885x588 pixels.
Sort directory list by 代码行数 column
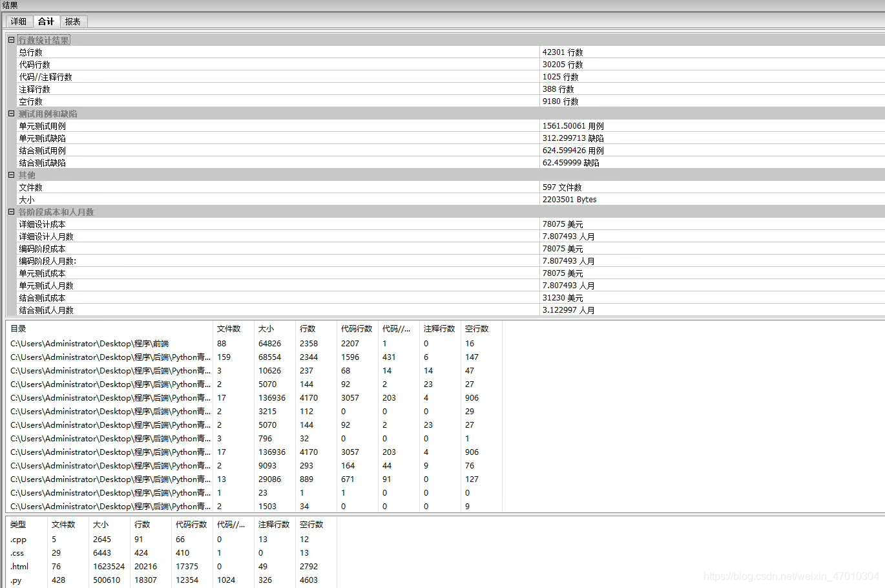click(357, 328)
